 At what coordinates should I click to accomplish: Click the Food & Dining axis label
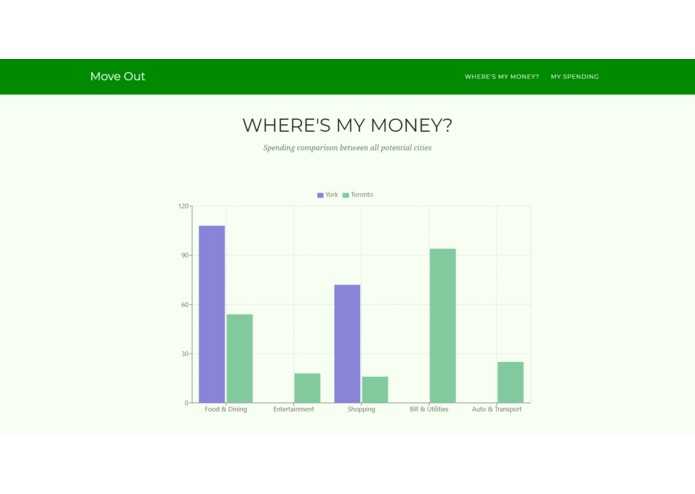(x=226, y=409)
